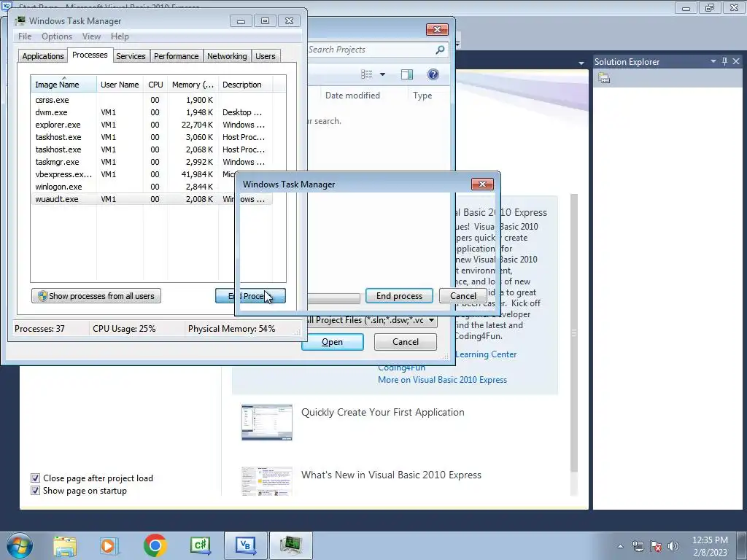Select the csrss.exe process row
Image resolution: width=747 pixels, height=560 pixels.
[152, 100]
